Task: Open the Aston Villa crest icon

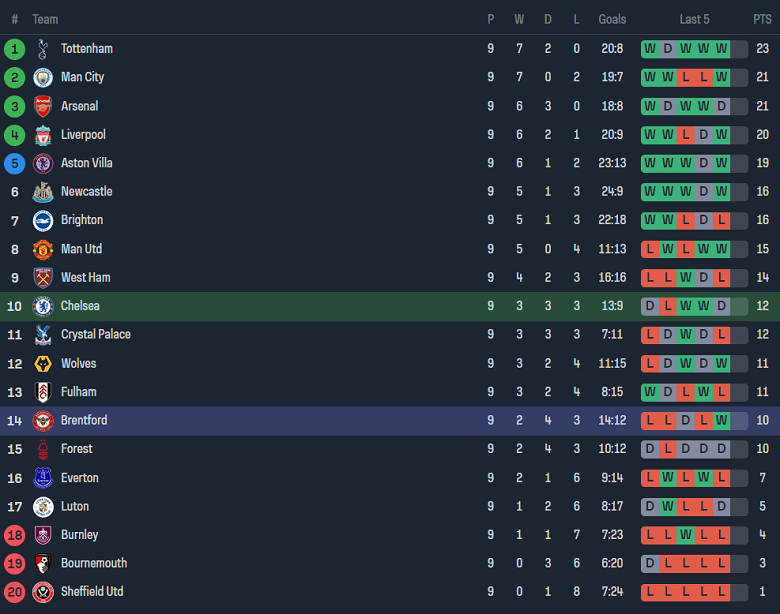Action: (43, 163)
